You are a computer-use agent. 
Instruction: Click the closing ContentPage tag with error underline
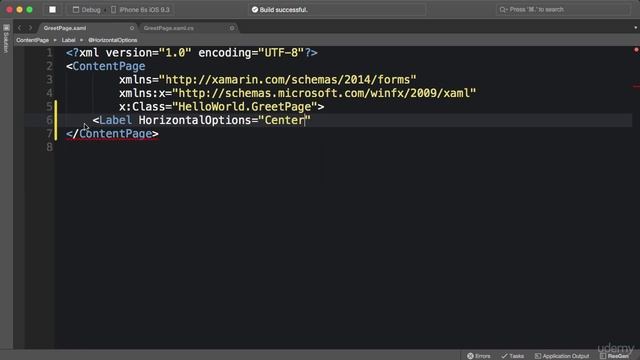click(x=112, y=134)
